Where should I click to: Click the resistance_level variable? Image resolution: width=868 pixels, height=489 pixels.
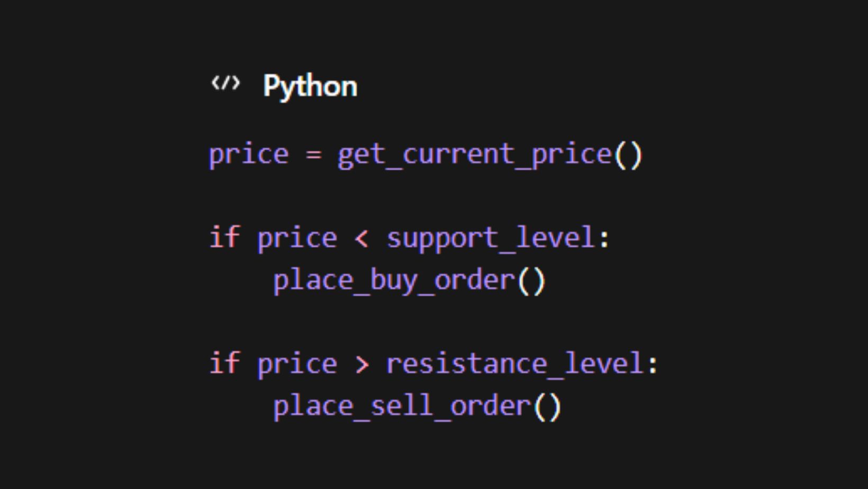[514, 365]
